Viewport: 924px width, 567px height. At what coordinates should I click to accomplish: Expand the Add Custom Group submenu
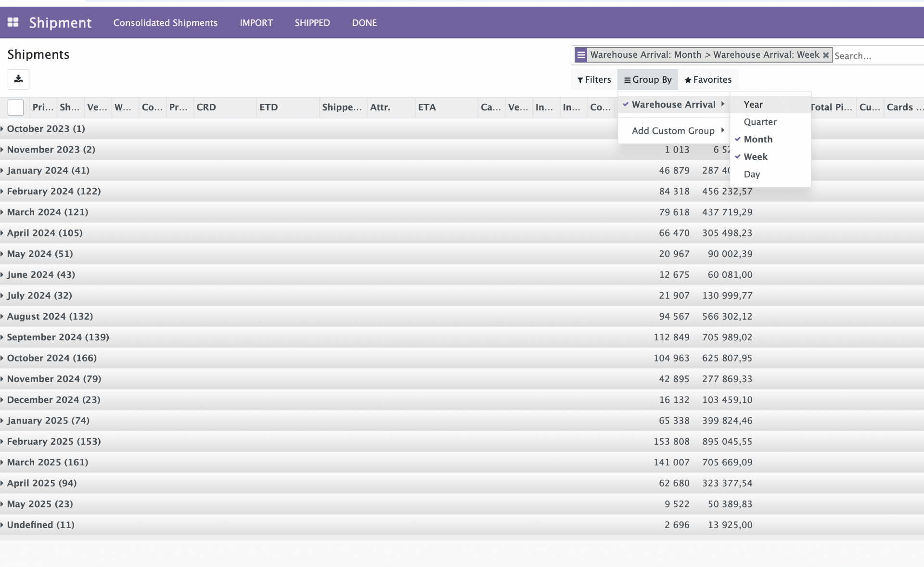[673, 131]
